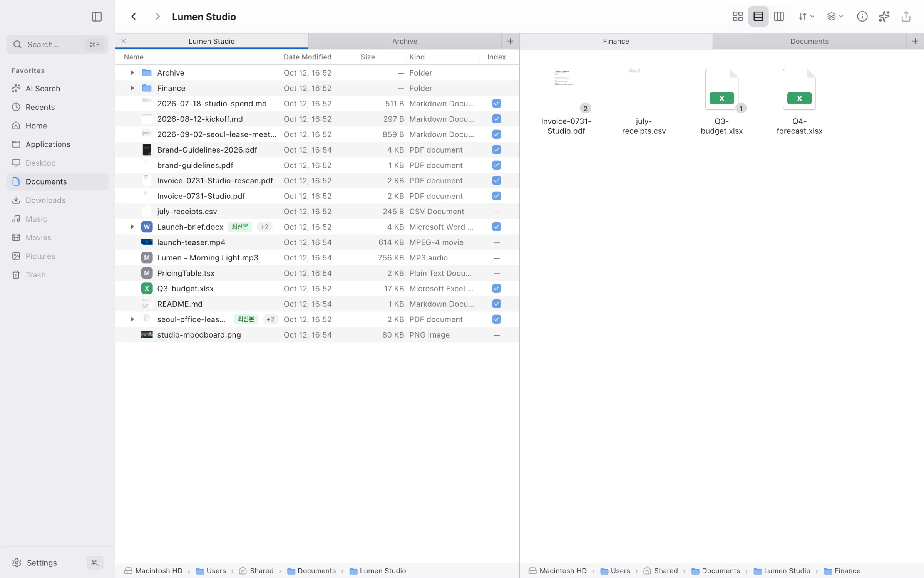Image resolution: width=924 pixels, height=578 pixels.
Task: Toggle index checkbox for Q3-budget.xlsx row
Action: click(496, 288)
